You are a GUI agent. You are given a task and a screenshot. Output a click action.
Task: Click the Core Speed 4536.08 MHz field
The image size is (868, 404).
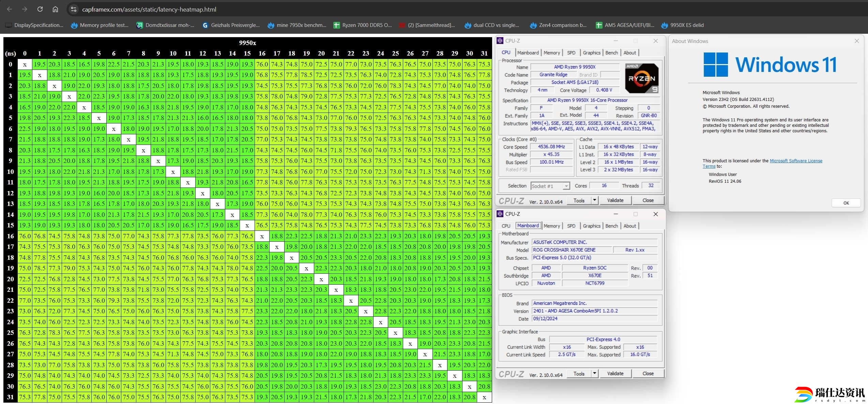point(551,147)
